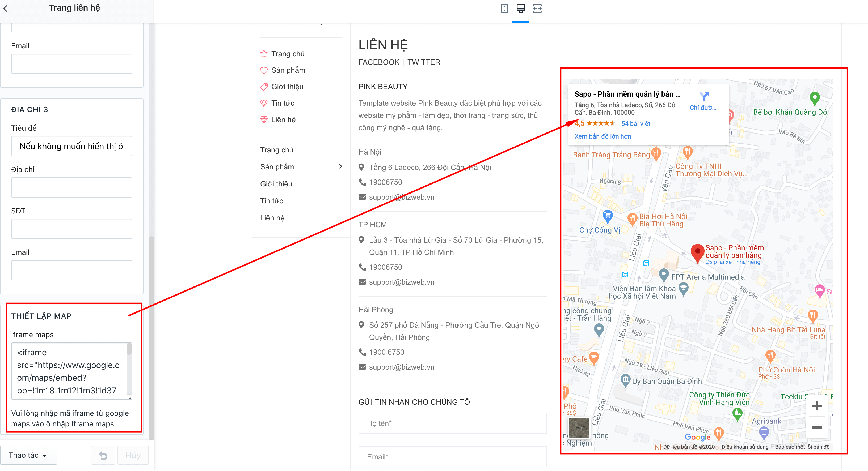Click the Google logo on the map

[x=697, y=437]
